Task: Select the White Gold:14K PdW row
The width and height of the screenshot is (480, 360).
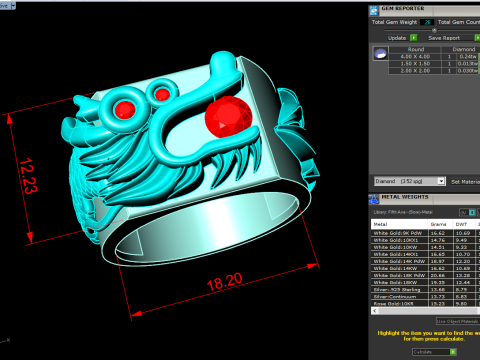Action: 425,261
